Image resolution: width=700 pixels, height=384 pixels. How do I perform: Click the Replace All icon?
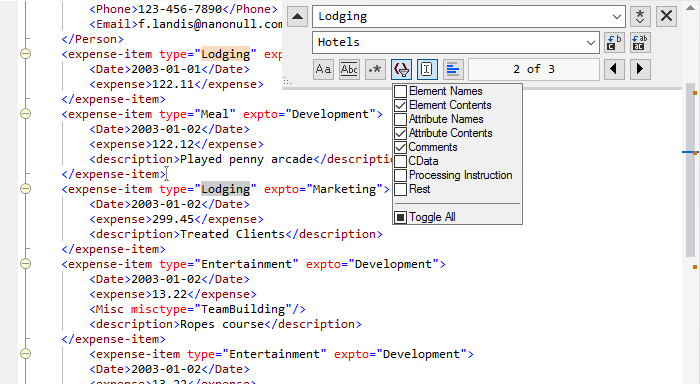640,42
